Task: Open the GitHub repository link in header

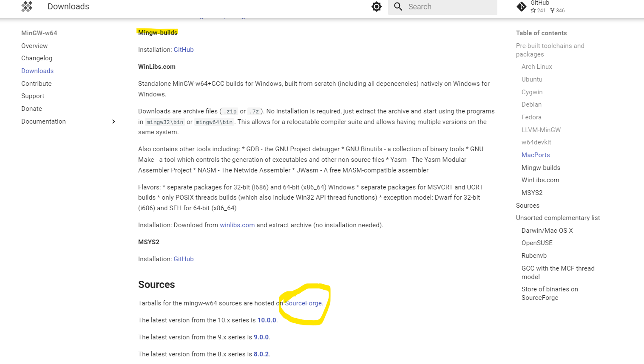Action: click(541, 7)
